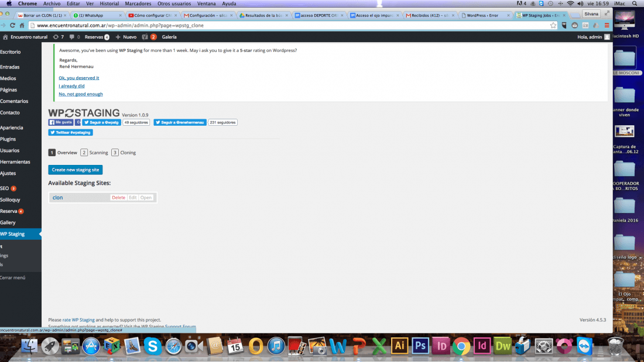
Task: Select the Cloning step
Action: tap(124, 153)
